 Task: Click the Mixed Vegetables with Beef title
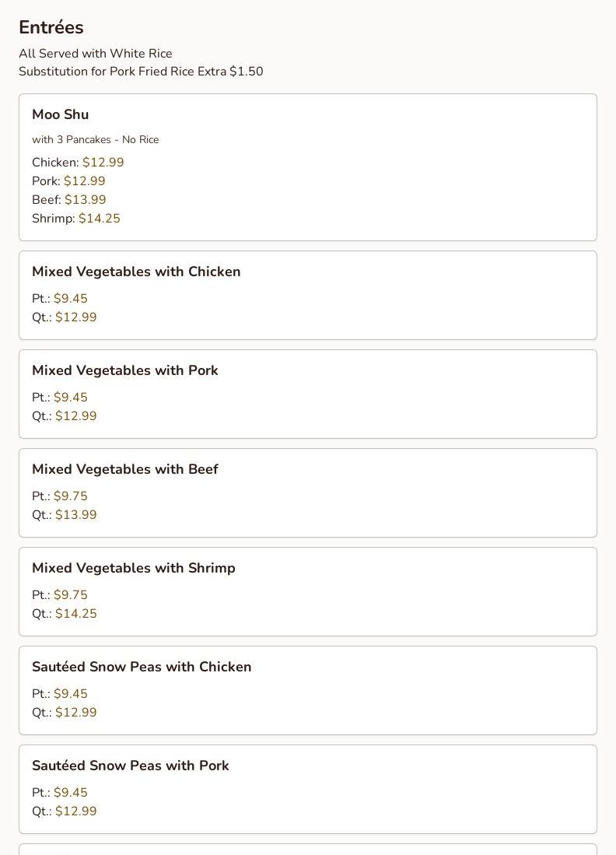tap(125, 469)
